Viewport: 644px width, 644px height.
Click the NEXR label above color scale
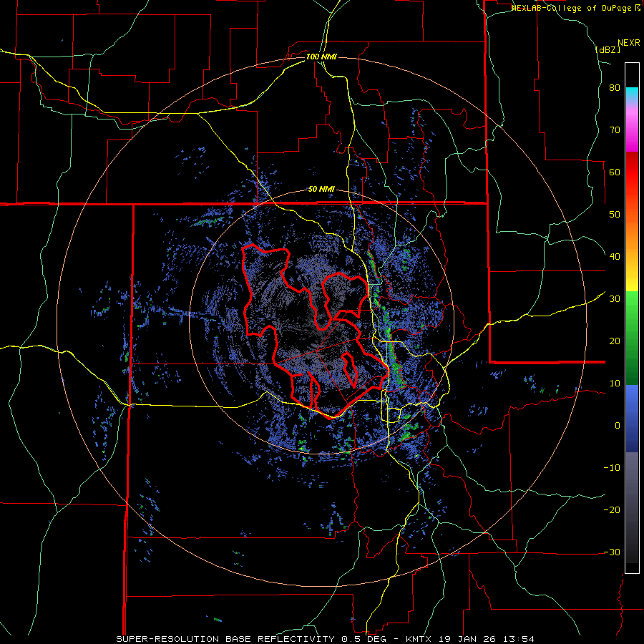pos(629,43)
